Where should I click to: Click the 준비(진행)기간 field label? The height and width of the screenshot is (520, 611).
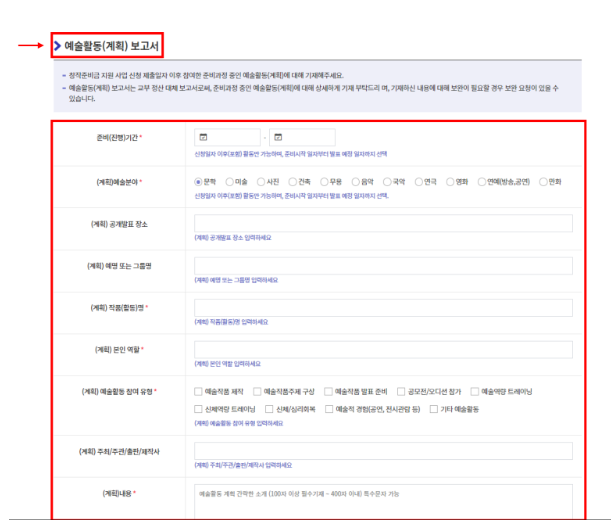117,138
